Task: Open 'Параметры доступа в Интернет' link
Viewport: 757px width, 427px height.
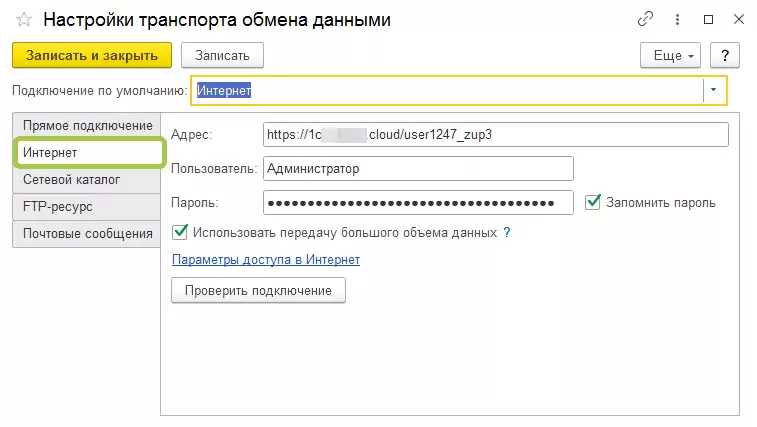Action: pos(266,260)
